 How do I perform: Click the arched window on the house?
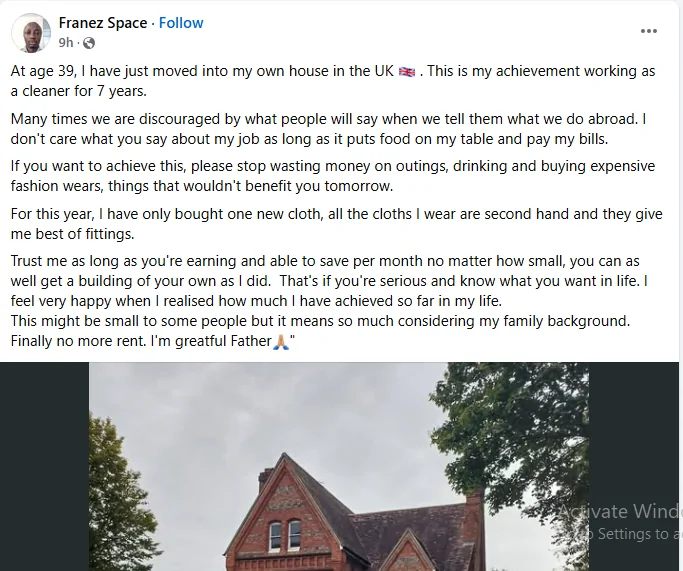275,537
